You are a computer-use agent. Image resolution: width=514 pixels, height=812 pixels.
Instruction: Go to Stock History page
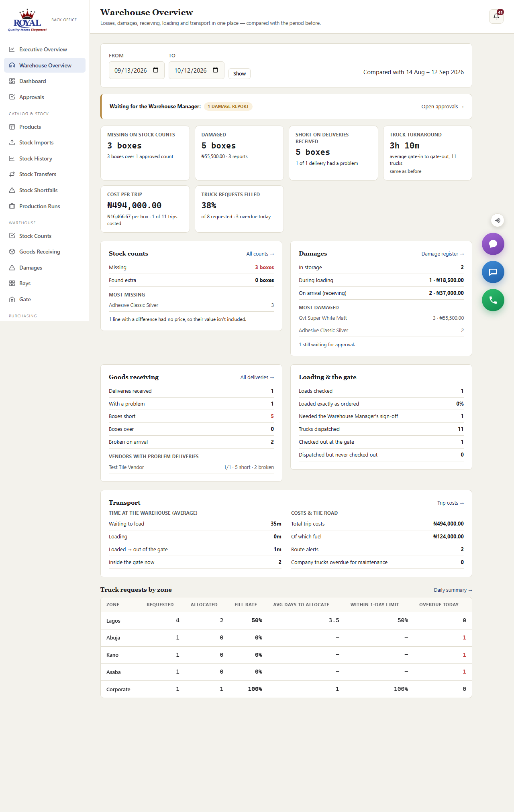click(x=45, y=158)
